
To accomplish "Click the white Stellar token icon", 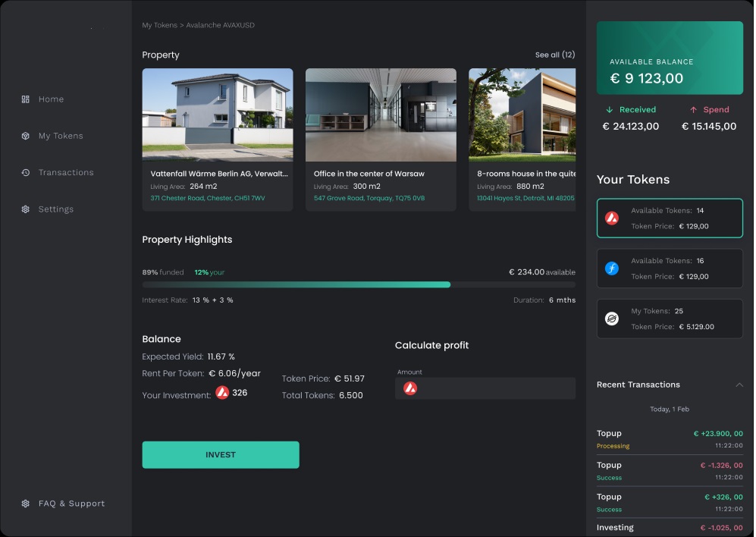I will pyautogui.click(x=612, y=319).
